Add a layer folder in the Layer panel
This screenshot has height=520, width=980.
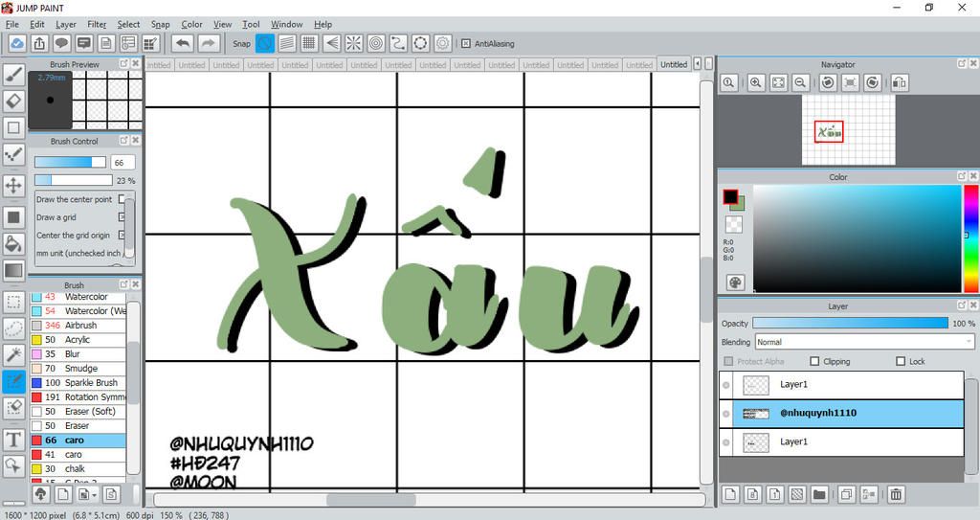pyautogui.click(x=819, y=494)
